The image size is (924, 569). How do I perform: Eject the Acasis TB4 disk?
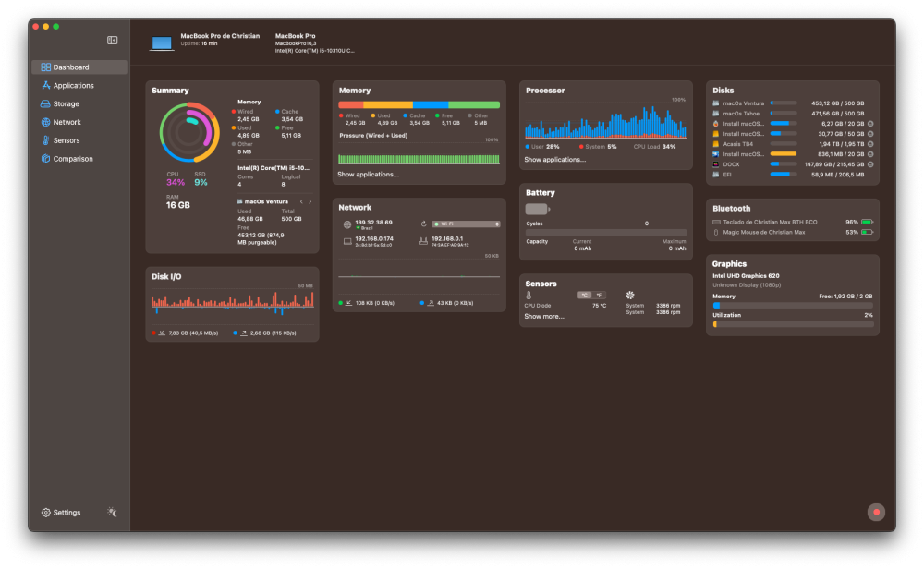click(x=870, y=144)
